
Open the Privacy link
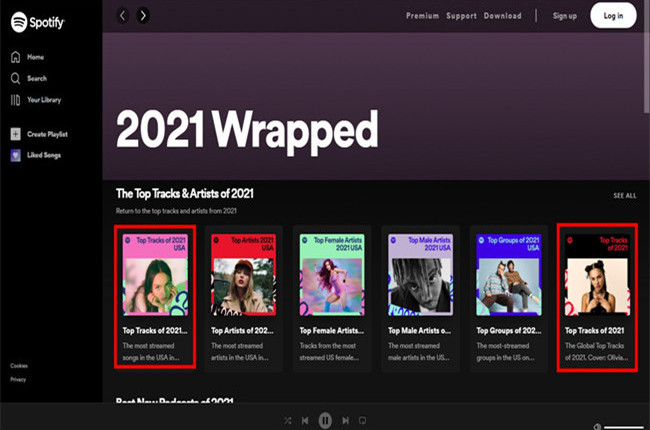[18, 379]
